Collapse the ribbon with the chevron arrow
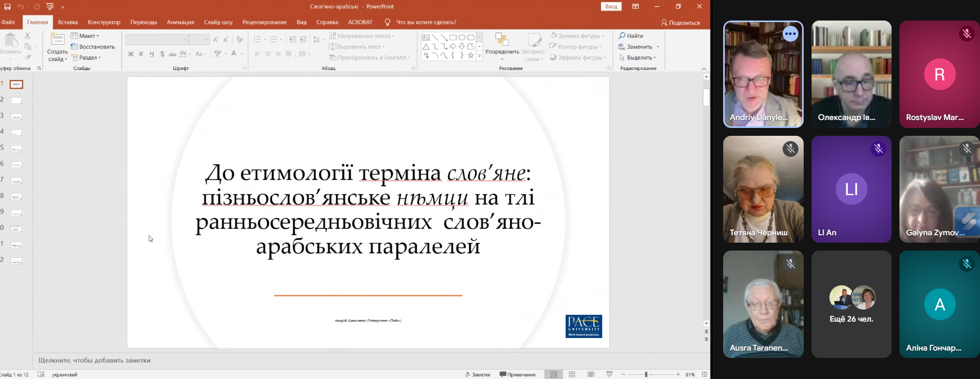This screenshot has height=379, width=980. pyautogui.click(x=704, y=69)
